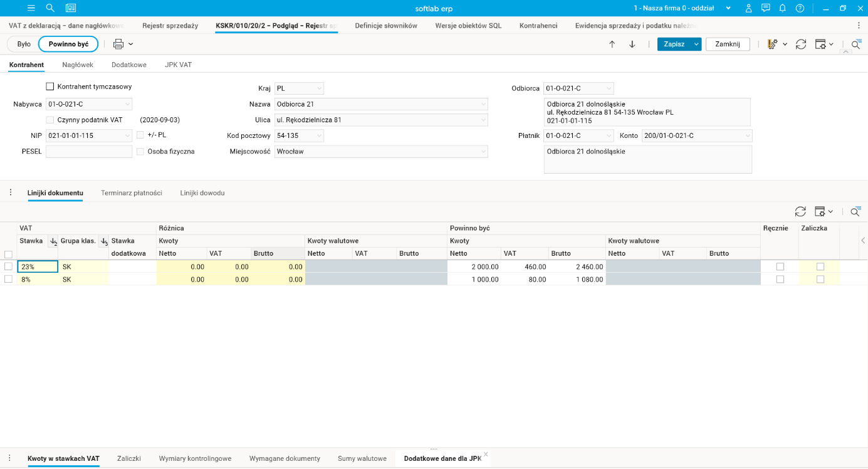This screenshot has width=868, height=469.
Task: Toggle Kontrahent tymczasowy checkbox
Action: [50, 87]
